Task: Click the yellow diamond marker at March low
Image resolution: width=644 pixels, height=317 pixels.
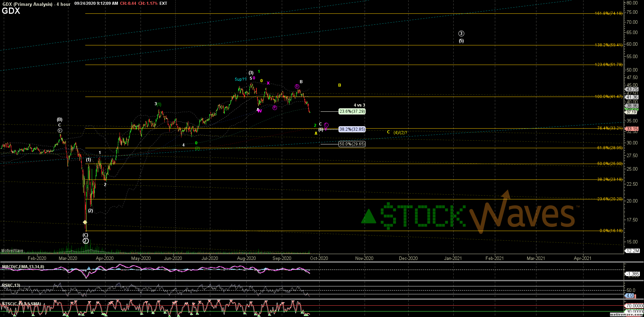Action: click(x=85, y=222)
